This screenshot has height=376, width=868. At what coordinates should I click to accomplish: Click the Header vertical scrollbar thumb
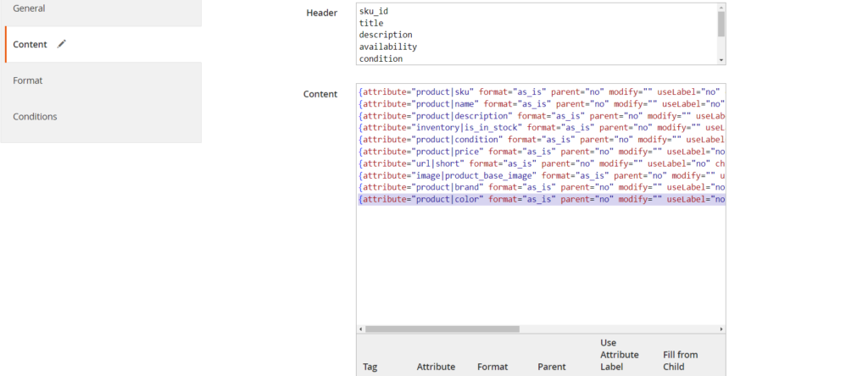click(721, 23)
